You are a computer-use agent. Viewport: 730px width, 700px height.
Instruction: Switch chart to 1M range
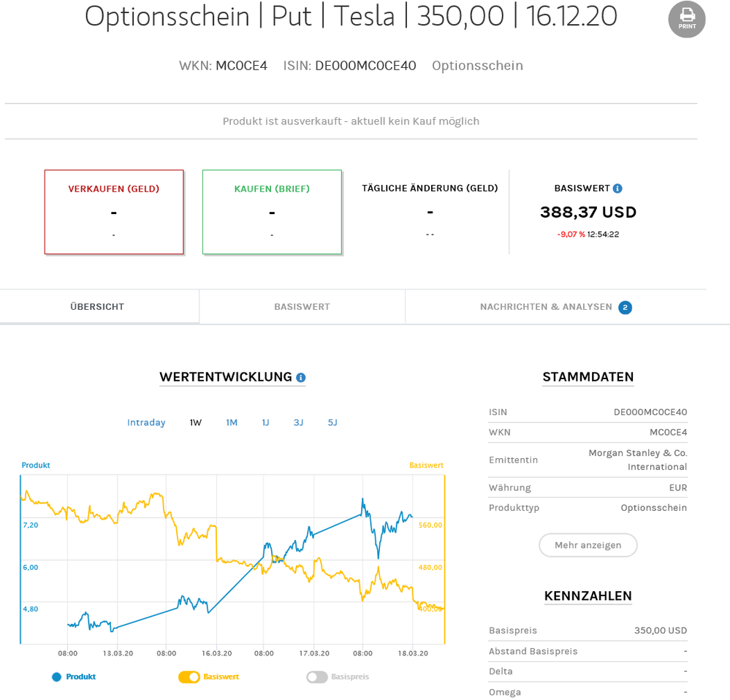click(232, 422)
